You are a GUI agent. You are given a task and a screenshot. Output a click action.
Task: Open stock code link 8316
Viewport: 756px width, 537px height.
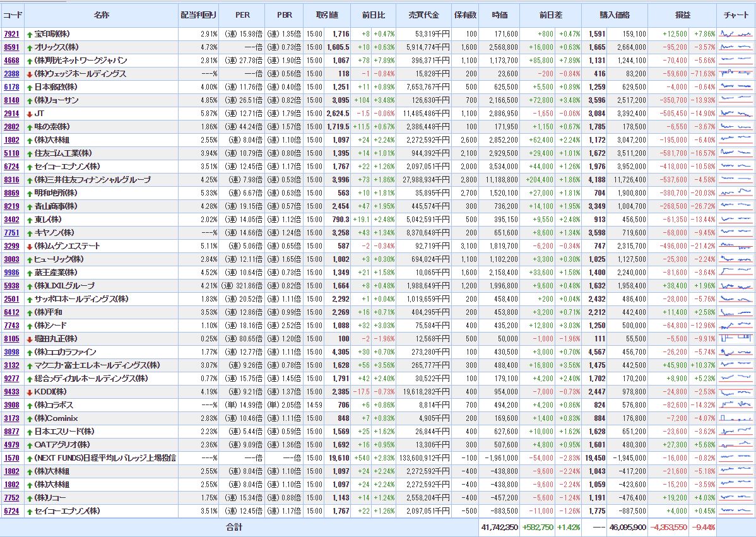pyautogui.click(x=11, y=180)
